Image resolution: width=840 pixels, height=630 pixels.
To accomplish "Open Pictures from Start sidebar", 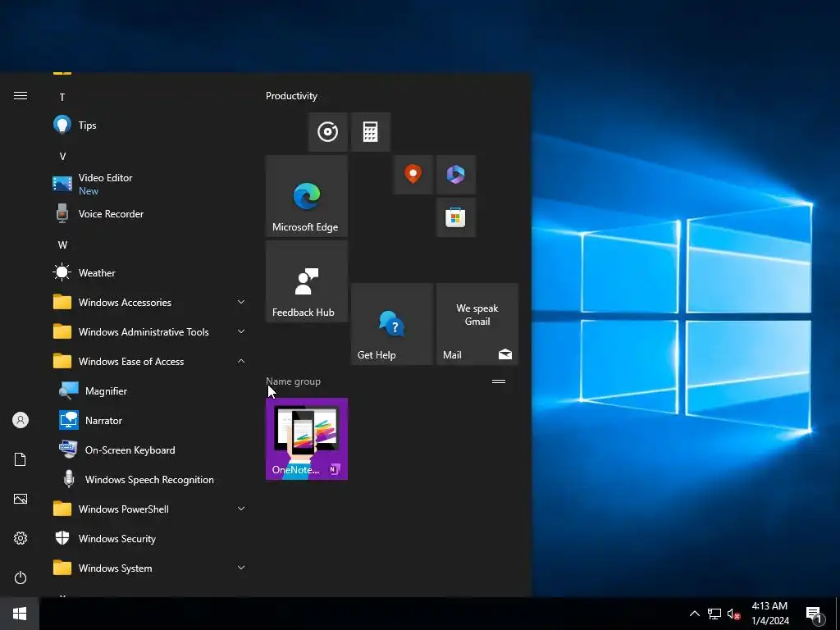I will click(x=21, y=499).
